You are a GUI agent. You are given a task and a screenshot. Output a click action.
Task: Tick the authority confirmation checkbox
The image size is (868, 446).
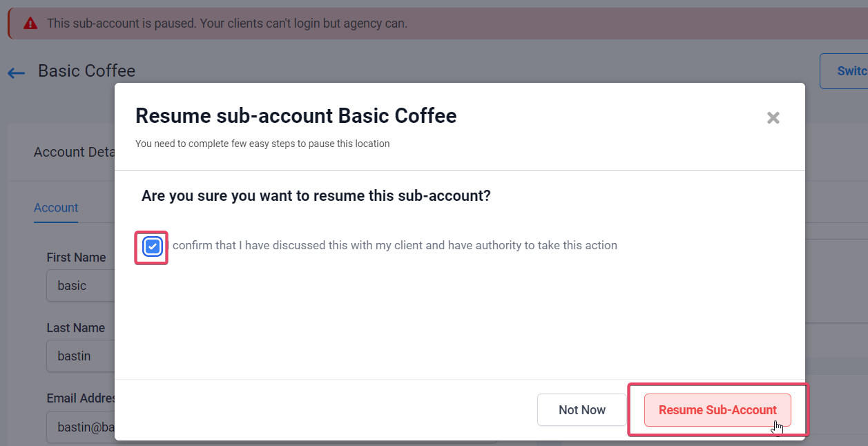[153, 246]
